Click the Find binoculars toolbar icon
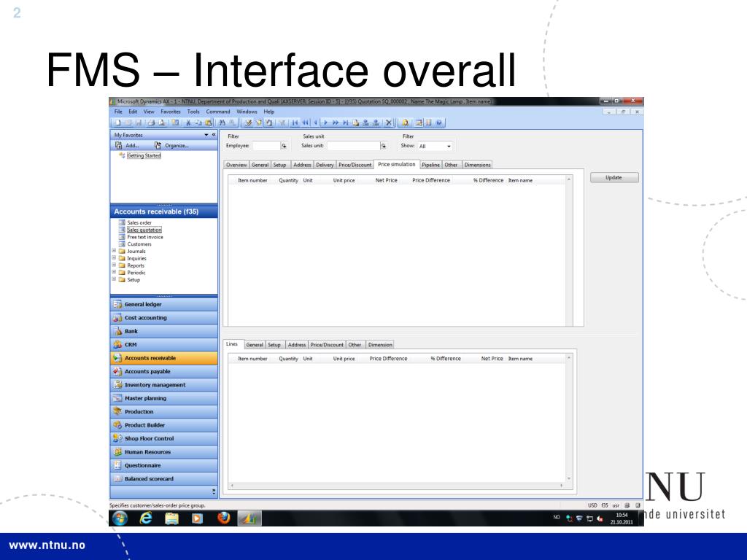This screenshot has width=747, height=560. [x=222, y=122]
